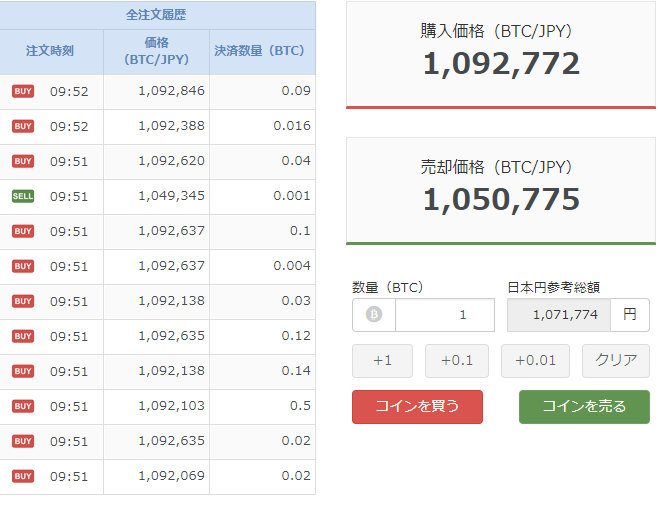Increase quantity using the +0.01 button
The width and height of the screenshot is (660, 510).
[535, 361]
